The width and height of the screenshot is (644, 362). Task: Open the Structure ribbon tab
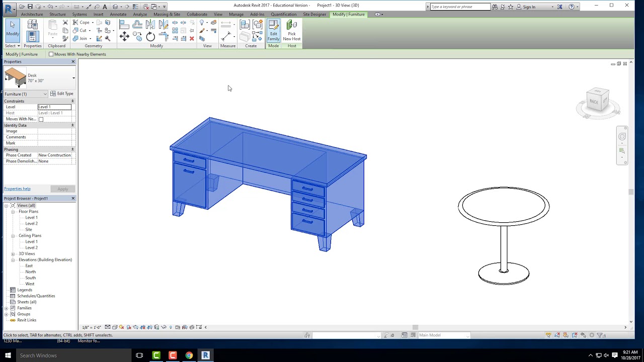click(x=57, y=14)
